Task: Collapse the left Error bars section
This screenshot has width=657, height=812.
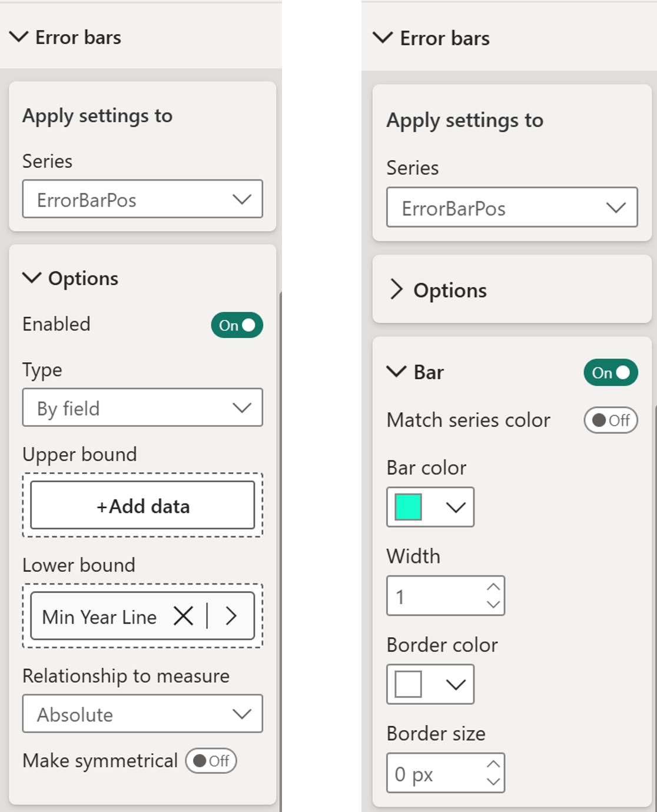Action: coord(19,37)
